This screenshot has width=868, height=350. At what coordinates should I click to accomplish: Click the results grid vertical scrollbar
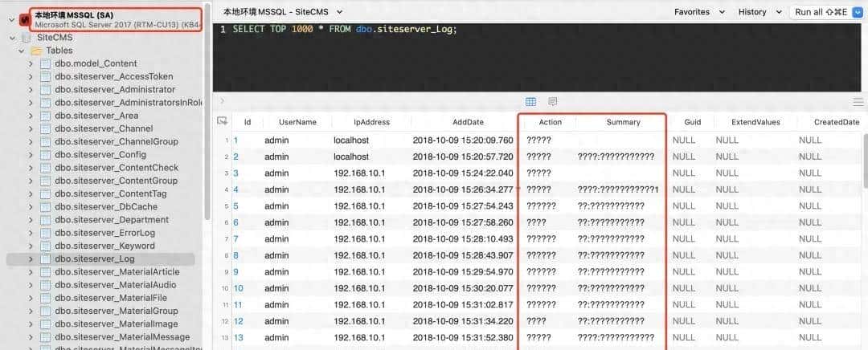(865, 161)
